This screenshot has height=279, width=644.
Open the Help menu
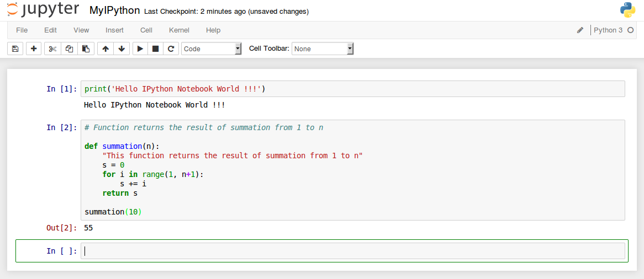213,30
